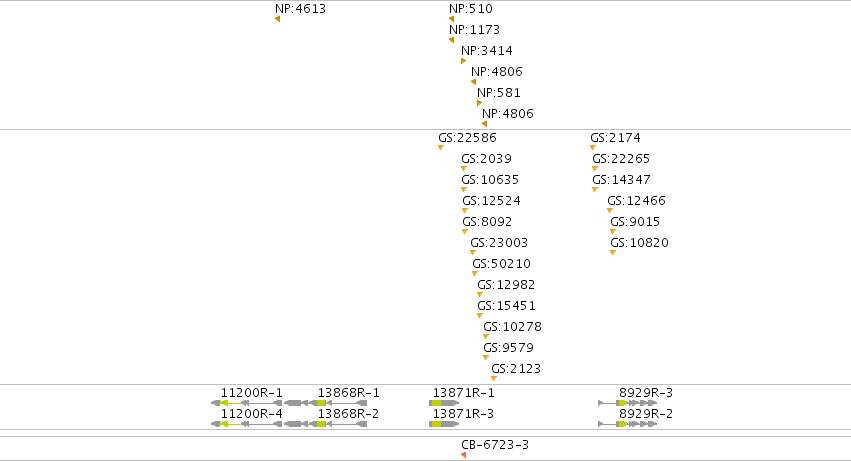Click the GS:2123 feature label
Screen dimensions: 851x461
(x=516, y=369)
